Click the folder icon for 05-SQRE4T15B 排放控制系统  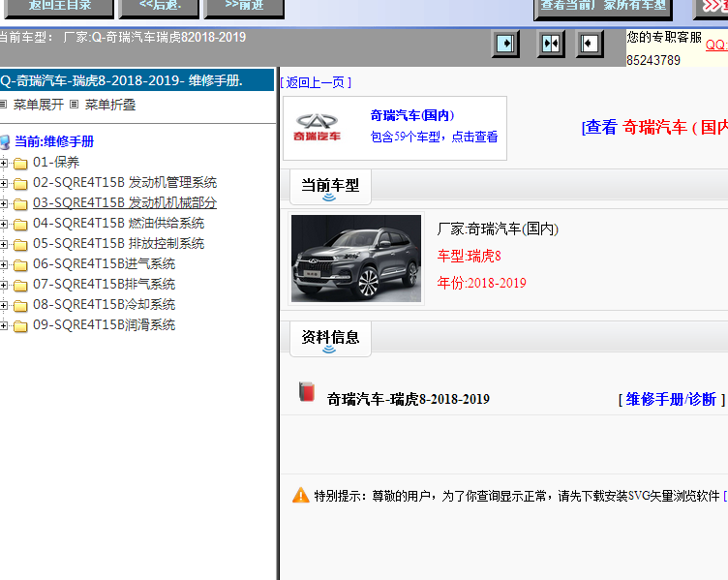click(x=20, y=244)
